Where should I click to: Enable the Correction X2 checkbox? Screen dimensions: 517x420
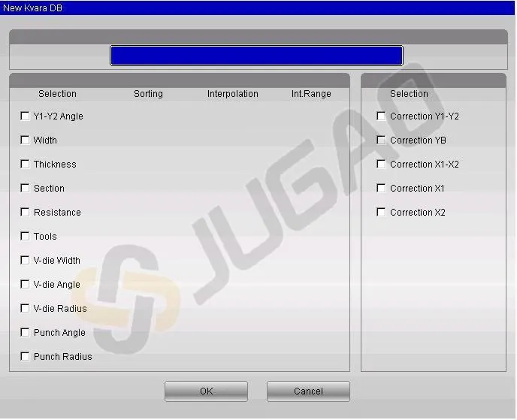381,213
